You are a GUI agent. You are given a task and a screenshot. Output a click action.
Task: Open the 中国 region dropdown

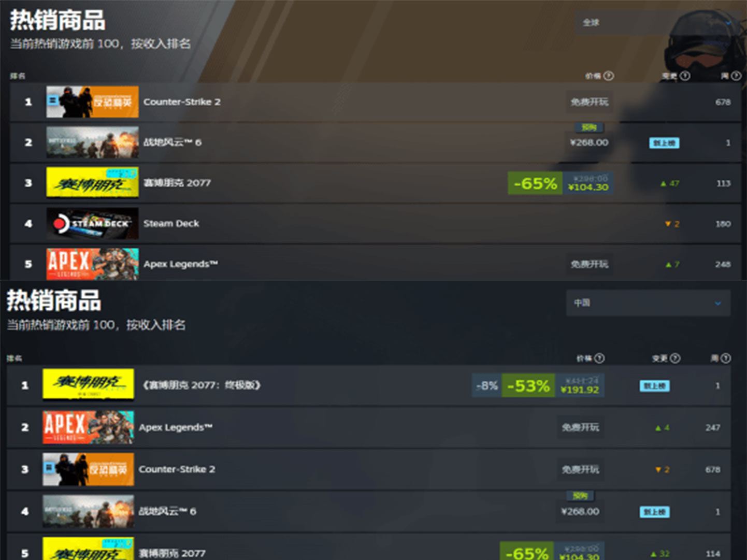click(648, 303)
